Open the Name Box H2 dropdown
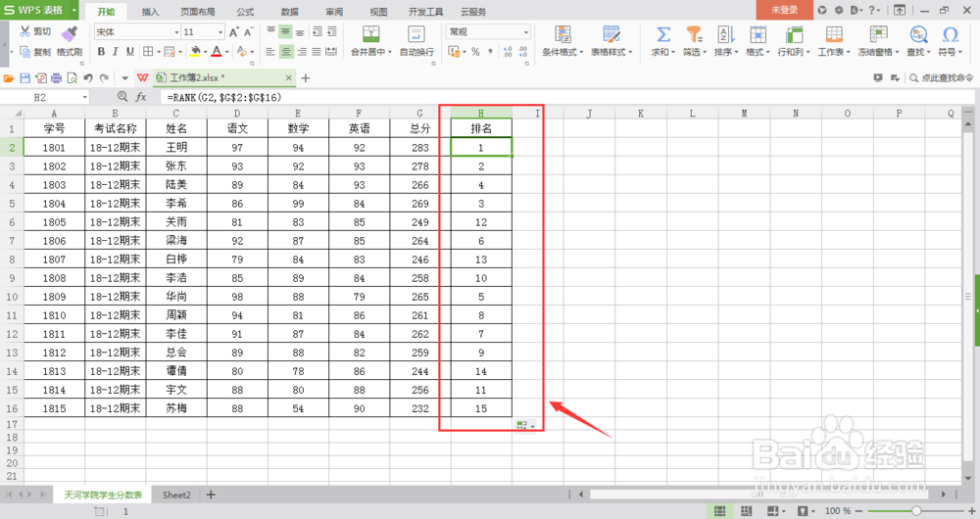 click(x=85, y=97)
